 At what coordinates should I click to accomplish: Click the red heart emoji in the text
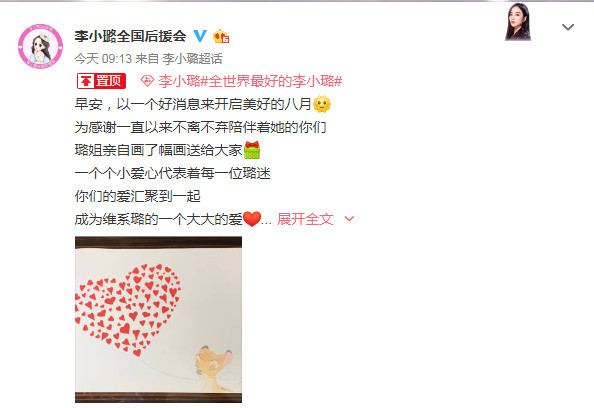click(x=252, y=219)
